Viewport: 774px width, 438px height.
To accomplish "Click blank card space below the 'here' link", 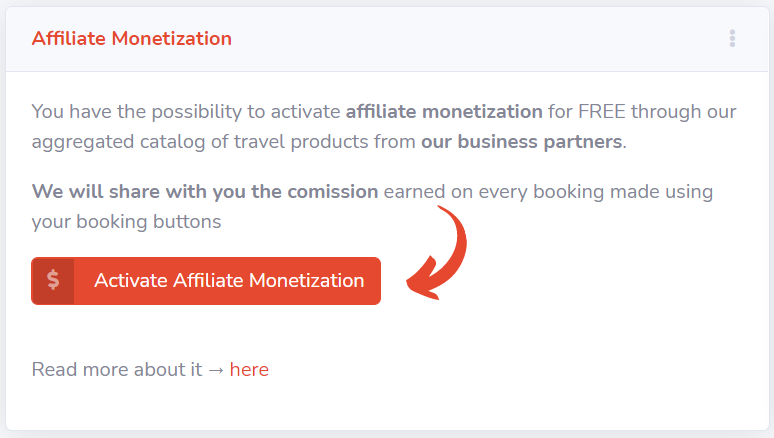I will coord(387,406).
